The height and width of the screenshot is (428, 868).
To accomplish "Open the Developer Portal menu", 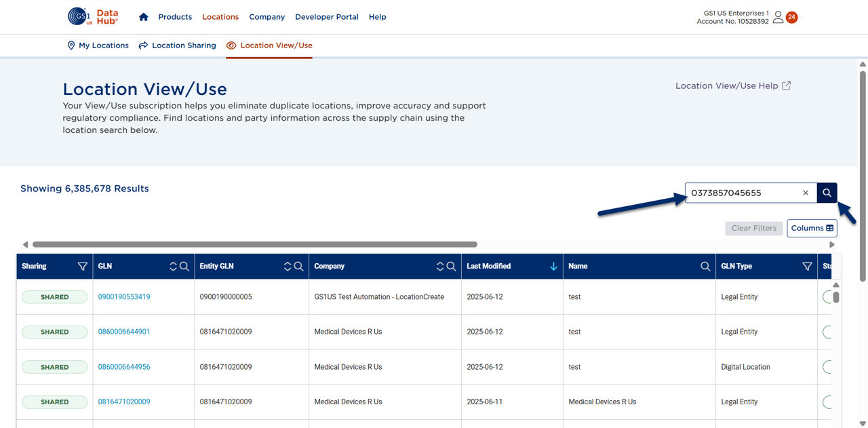I will coord(327,17).
